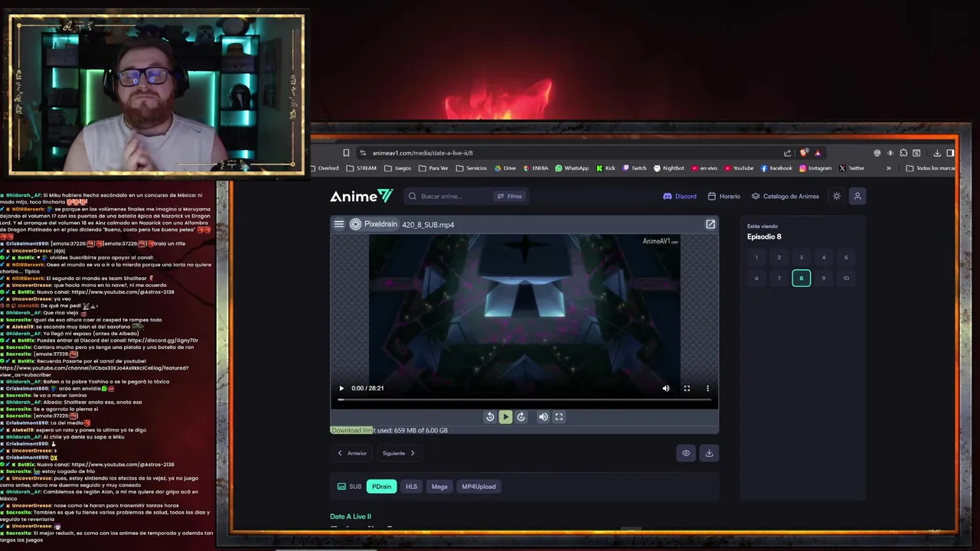Open the browser extensions puzzle icon
Image resolution: width=980 pixels, height=551 pixels.
pyautogui.click(x=903, y=152)
